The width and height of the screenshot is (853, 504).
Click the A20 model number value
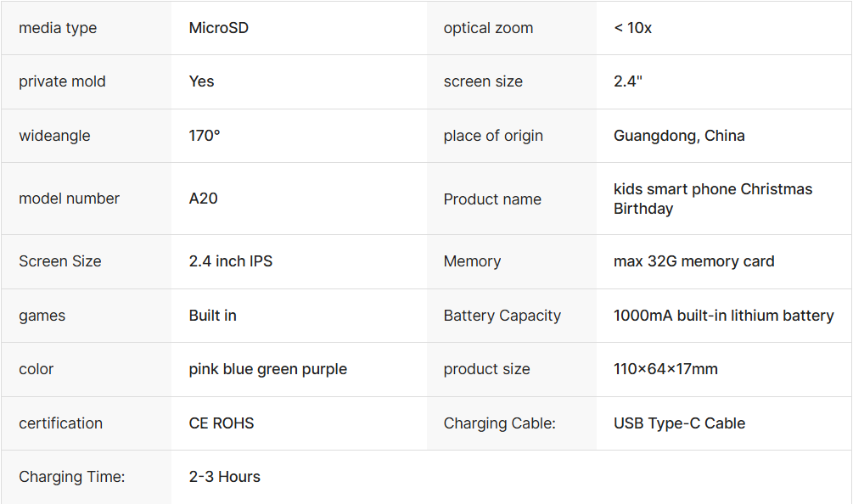[x=204, y=199]
